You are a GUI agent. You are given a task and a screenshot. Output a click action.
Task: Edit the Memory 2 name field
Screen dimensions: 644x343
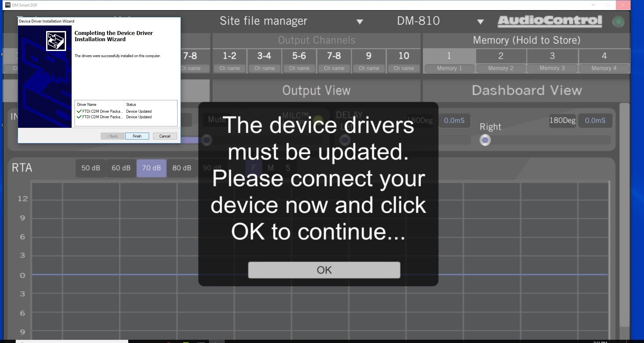coord(501,68)
